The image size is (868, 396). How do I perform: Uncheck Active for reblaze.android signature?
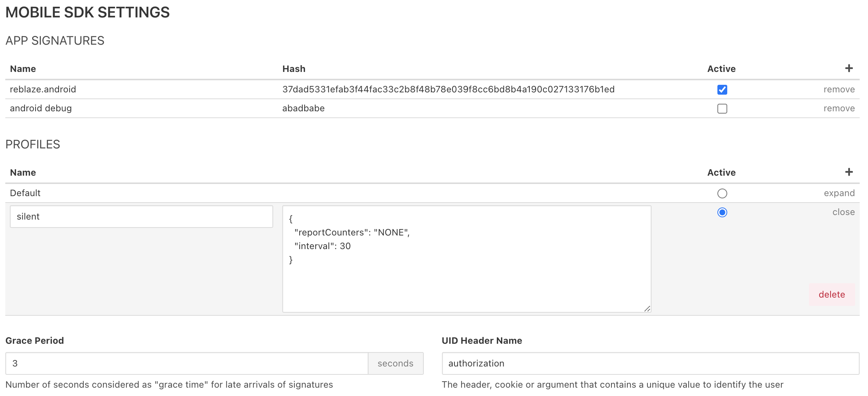(x=722, y=90)
